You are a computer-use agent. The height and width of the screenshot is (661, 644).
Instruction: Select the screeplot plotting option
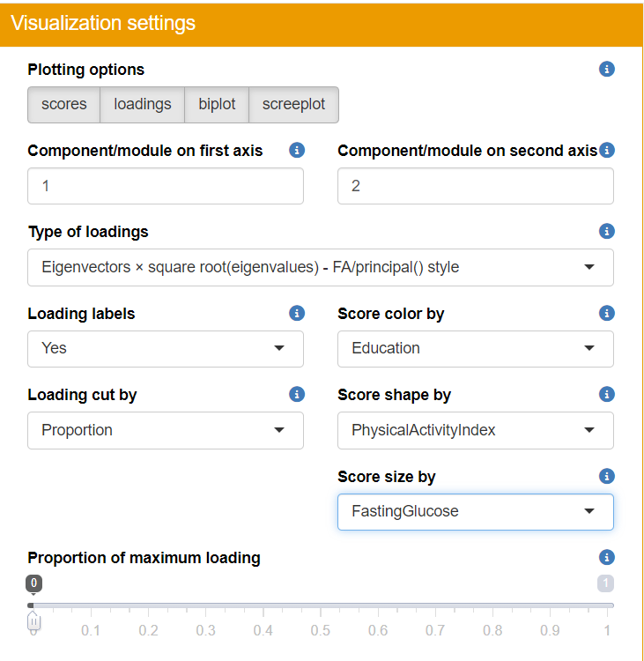tap(293, 104)
